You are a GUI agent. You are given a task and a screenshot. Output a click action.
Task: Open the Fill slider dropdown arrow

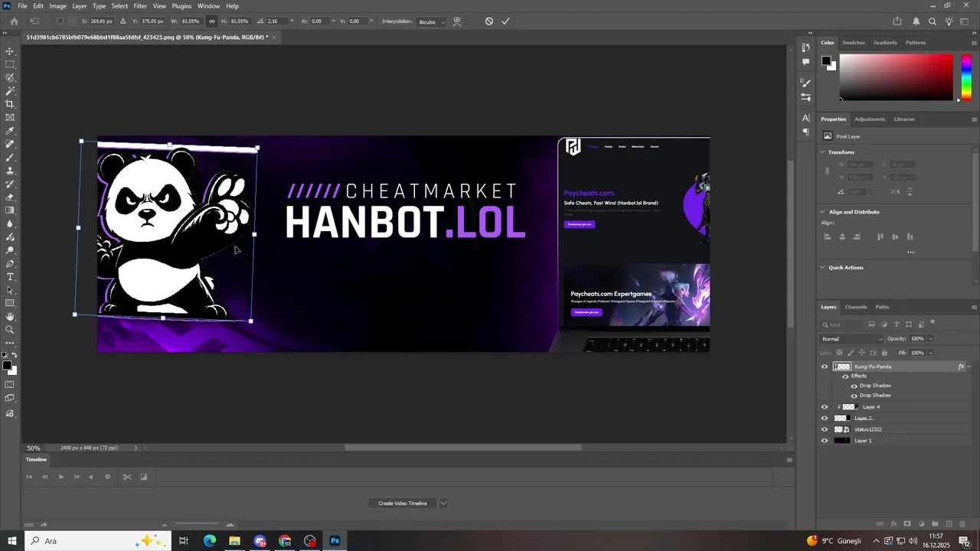930,353
